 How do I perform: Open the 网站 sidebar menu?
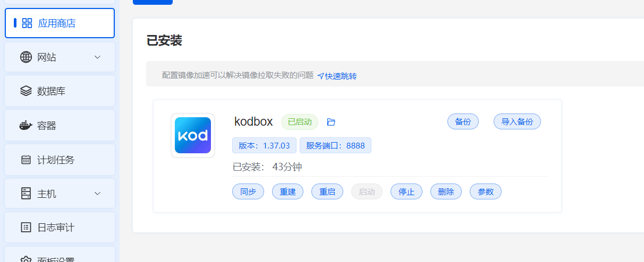pos(60,57)
